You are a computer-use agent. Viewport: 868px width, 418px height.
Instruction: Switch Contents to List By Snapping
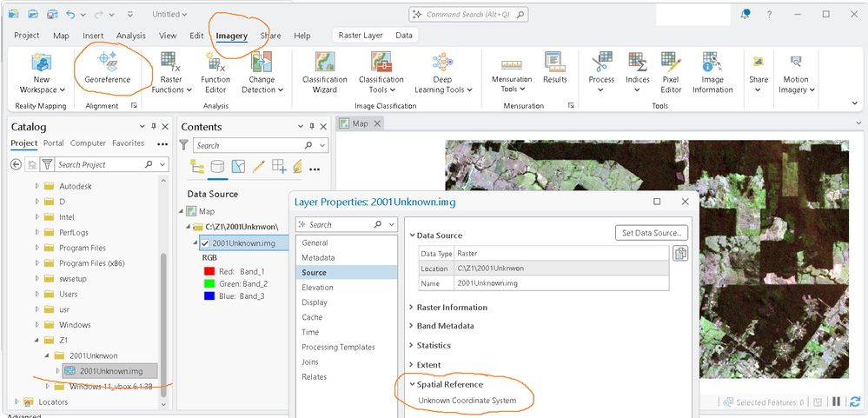pos(279,166)
